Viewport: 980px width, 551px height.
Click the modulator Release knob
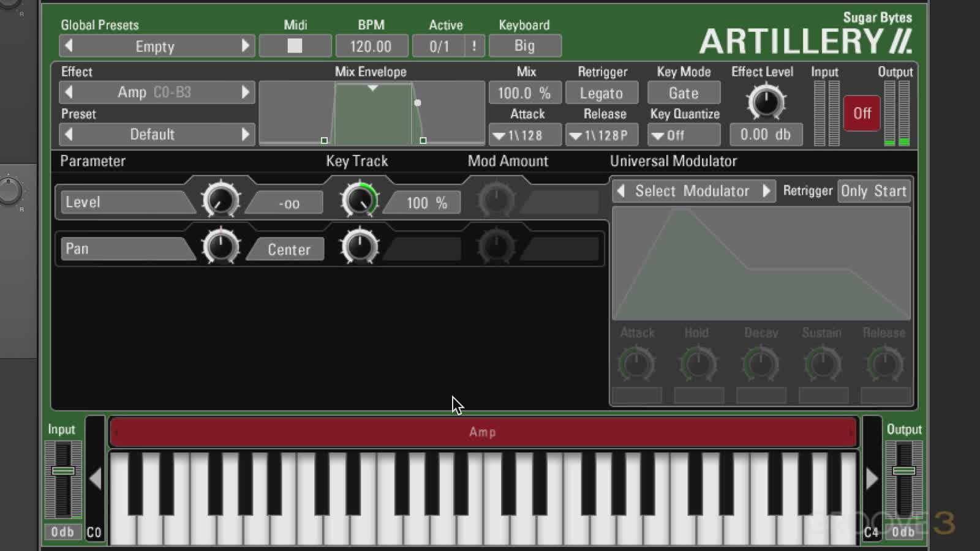click(885, 364)
